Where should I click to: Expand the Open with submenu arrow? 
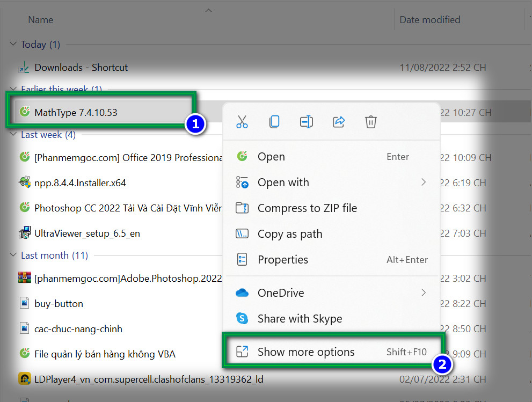coord(424,182)
